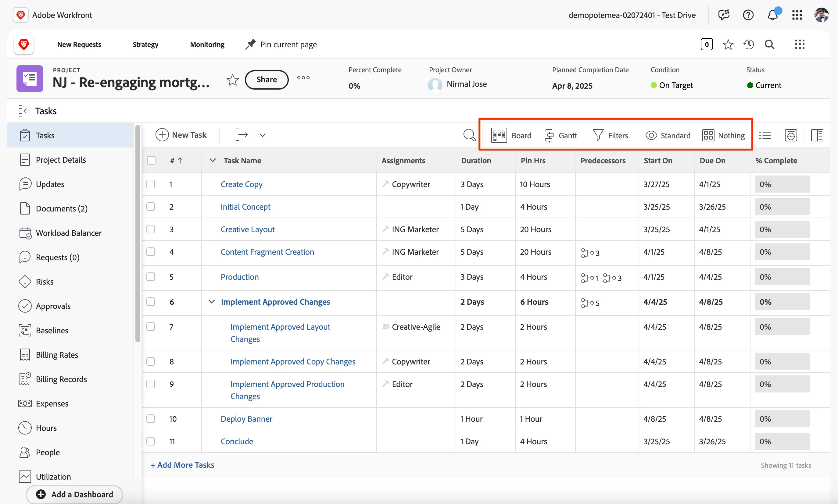Open the help question mark icon

click(x=748, y=15)
